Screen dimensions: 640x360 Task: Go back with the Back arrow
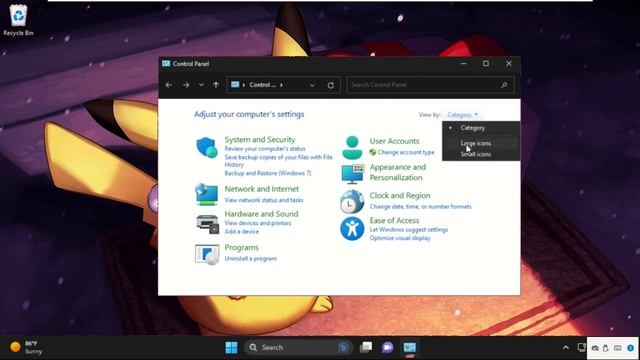pyautogui.click(x=169, y=85)
